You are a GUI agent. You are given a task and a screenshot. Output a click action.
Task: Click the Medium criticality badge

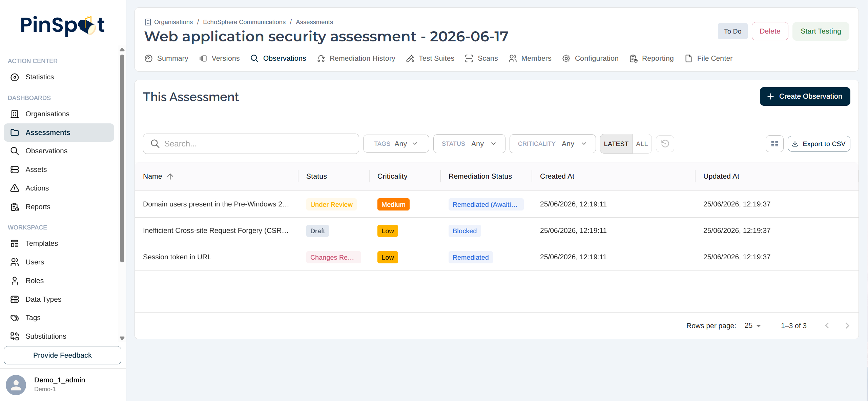(x=393, y=204)
